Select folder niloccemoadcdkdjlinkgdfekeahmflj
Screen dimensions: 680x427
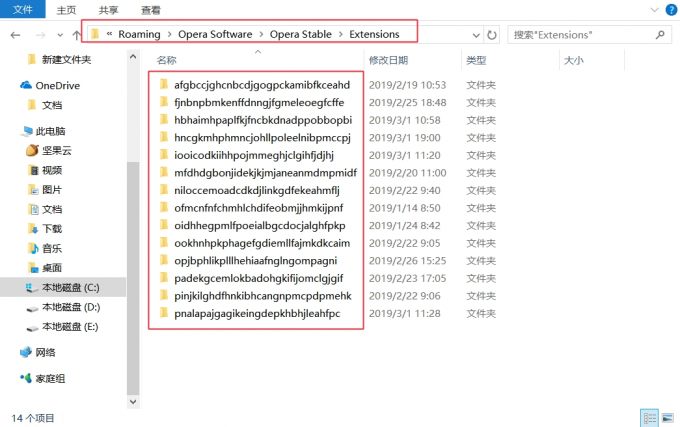click(256, 190)
